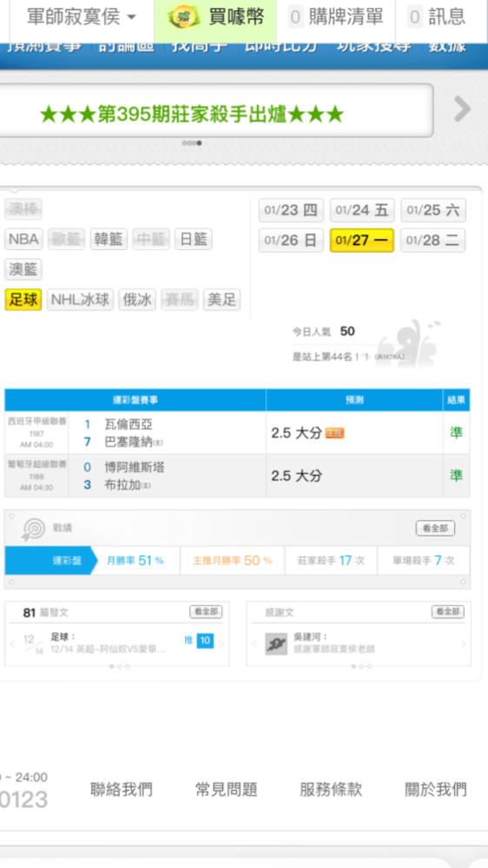This screenshot has width=488, height=868.
Task: Open the 常見問題 footer link
Action: click(x=226, y=789)
